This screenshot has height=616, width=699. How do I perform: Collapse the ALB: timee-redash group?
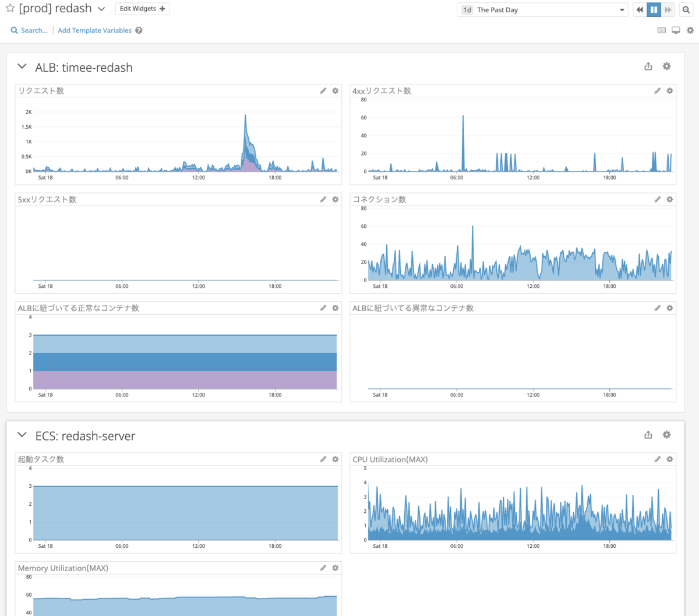pos(22,66)
